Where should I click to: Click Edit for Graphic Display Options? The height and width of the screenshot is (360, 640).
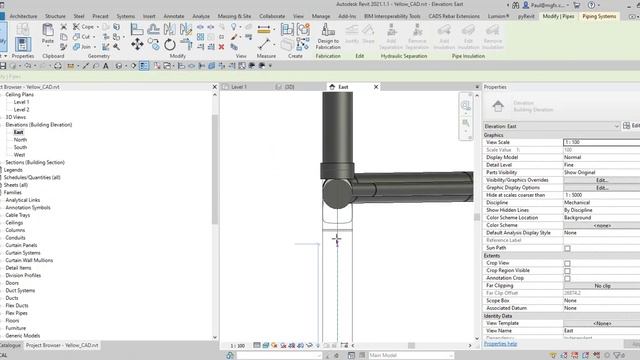(602, 188)
